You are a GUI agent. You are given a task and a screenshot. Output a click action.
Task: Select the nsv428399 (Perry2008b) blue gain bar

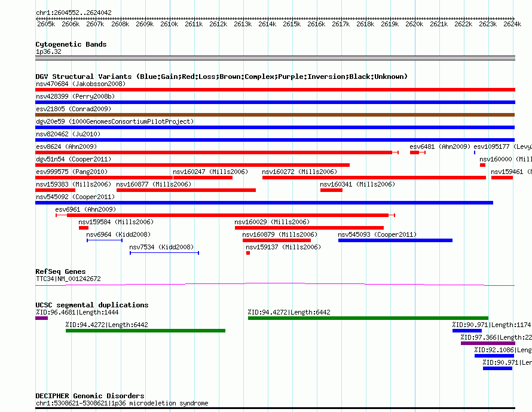275,102
